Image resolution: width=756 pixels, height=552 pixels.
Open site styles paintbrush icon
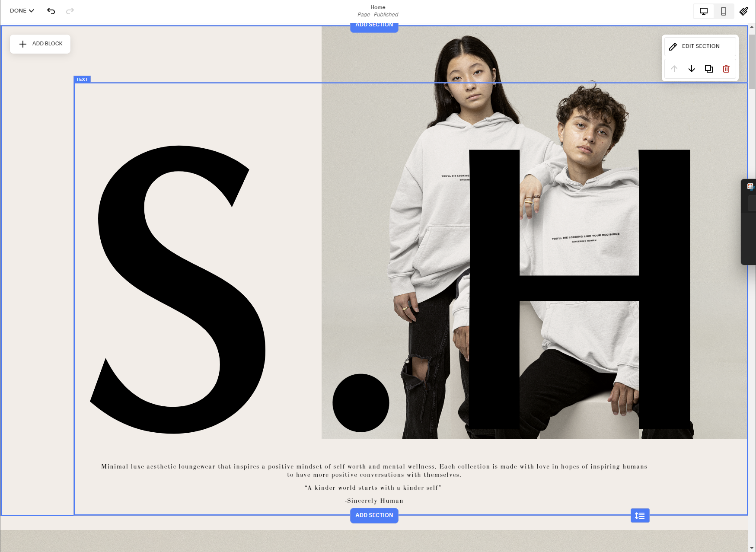tap(744, 11)
